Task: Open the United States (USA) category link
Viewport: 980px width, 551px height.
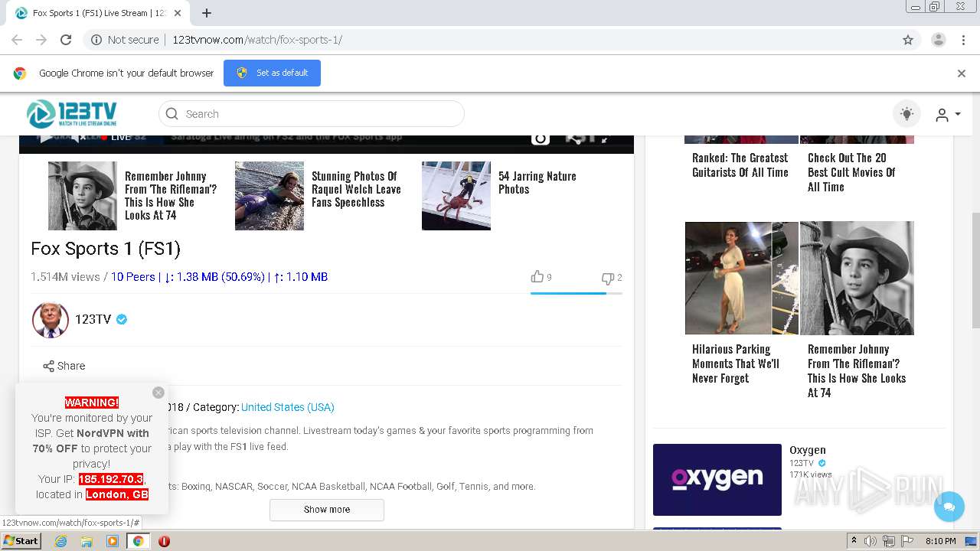Action: [287, 407]
